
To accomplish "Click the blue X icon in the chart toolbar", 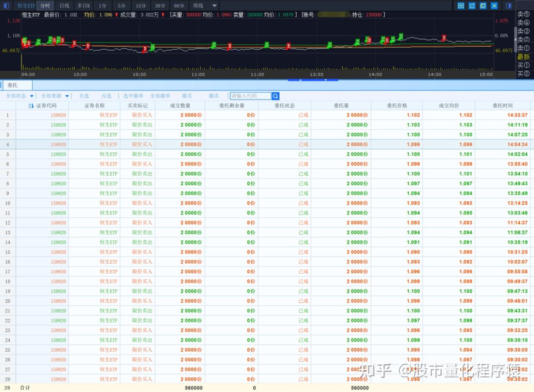I will [494, 6].
